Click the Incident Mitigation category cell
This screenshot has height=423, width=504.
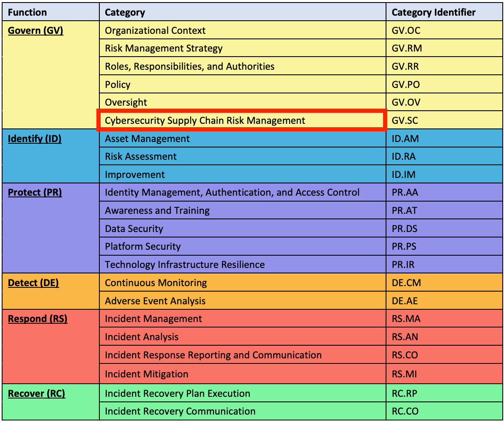point(146,374)
